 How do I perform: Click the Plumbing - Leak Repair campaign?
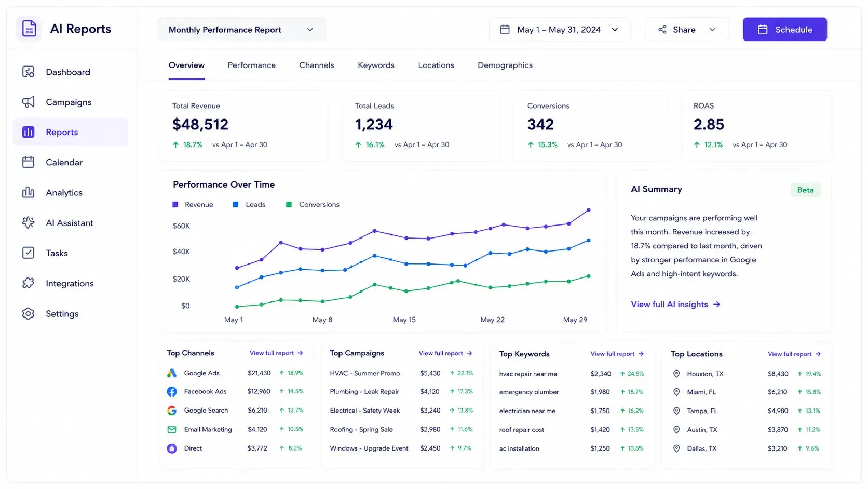[x=364, y=392]
